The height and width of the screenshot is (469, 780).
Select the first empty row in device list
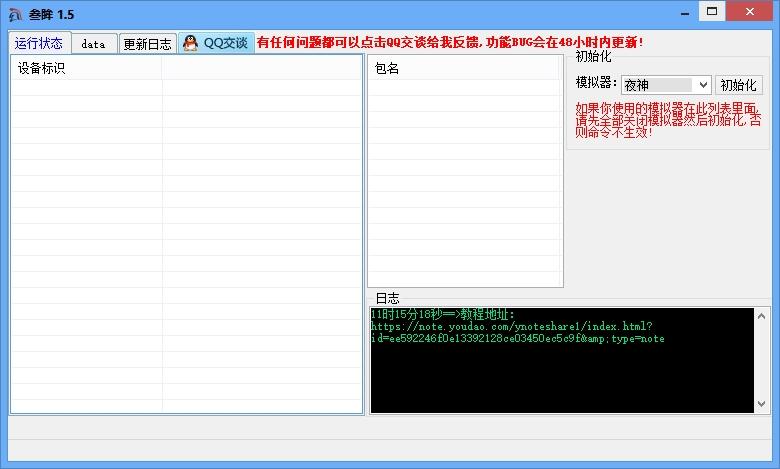186,88
